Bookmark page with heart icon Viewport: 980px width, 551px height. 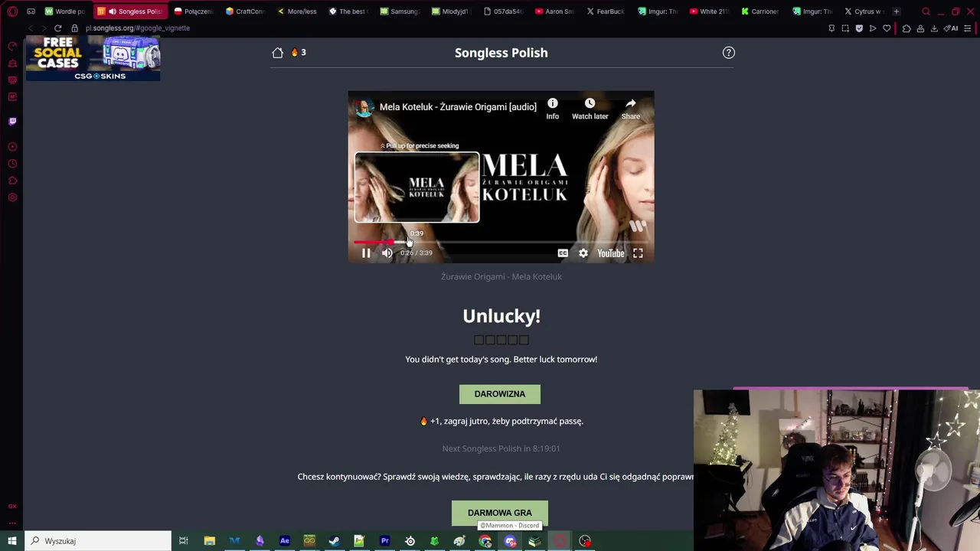click(887, 28)
